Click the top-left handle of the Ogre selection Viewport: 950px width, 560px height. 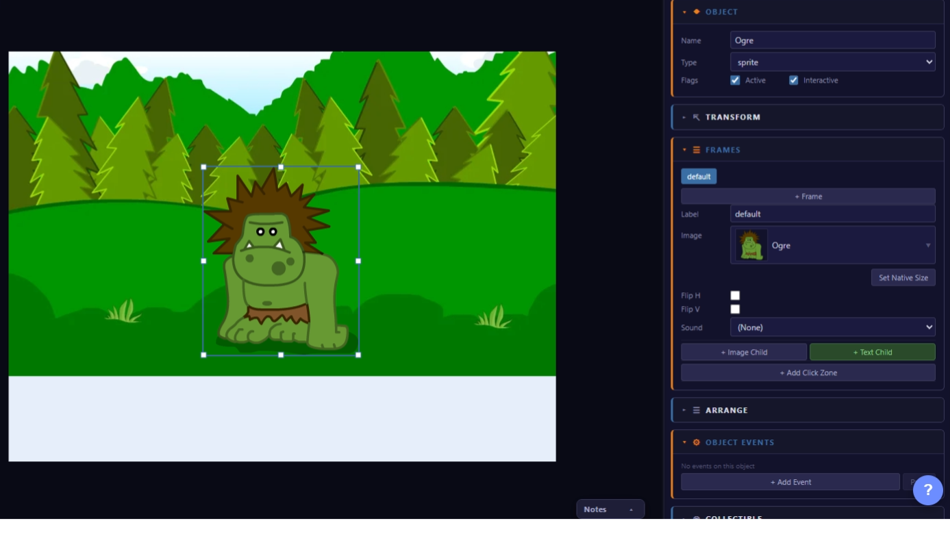203,167
